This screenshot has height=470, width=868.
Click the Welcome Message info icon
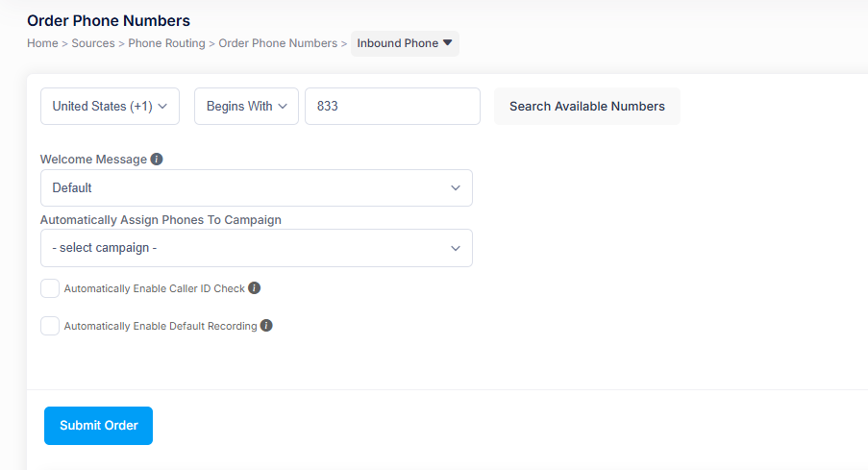coord(157,160)
